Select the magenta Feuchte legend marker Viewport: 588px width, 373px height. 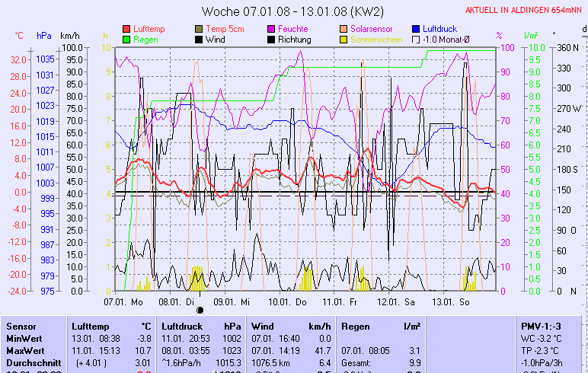click(x=271, y=29)
